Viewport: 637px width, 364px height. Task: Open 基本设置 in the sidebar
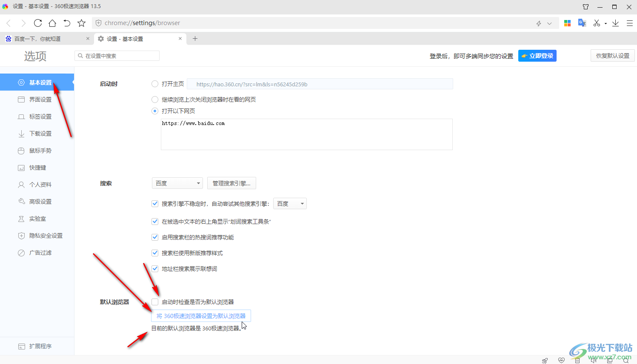[x=37, y=82]
